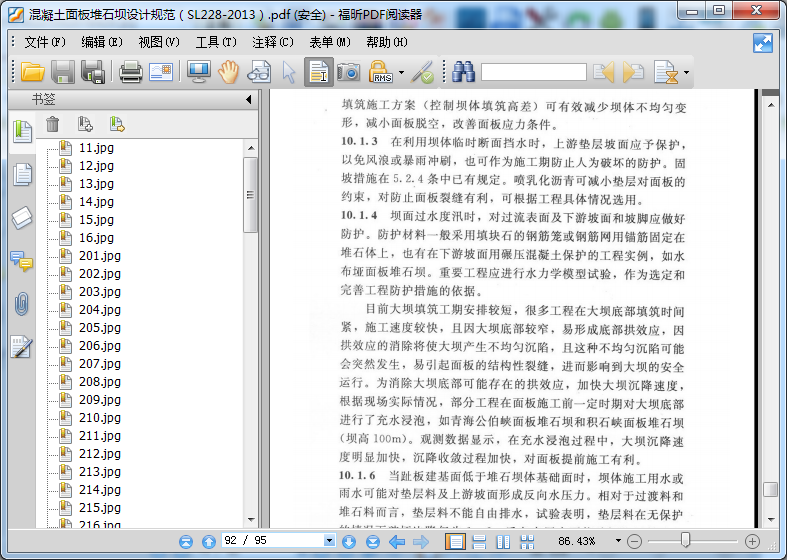The height and width of the screenshot is (560, 787).
Task: Open the comments panel icon
Action: 22,261
